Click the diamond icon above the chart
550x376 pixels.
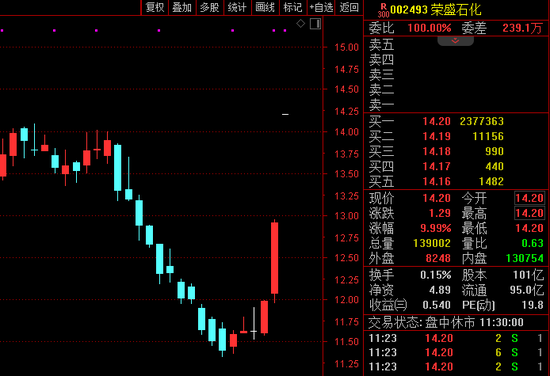coord(301,24)
